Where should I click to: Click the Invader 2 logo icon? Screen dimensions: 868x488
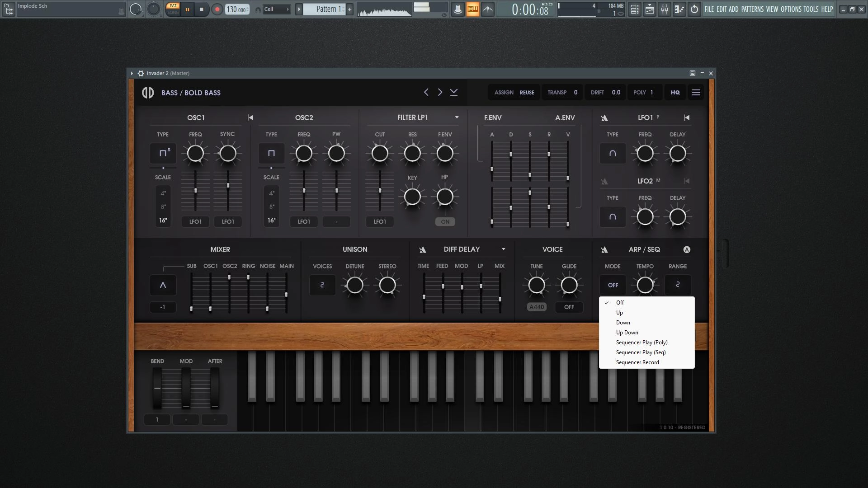148,92
